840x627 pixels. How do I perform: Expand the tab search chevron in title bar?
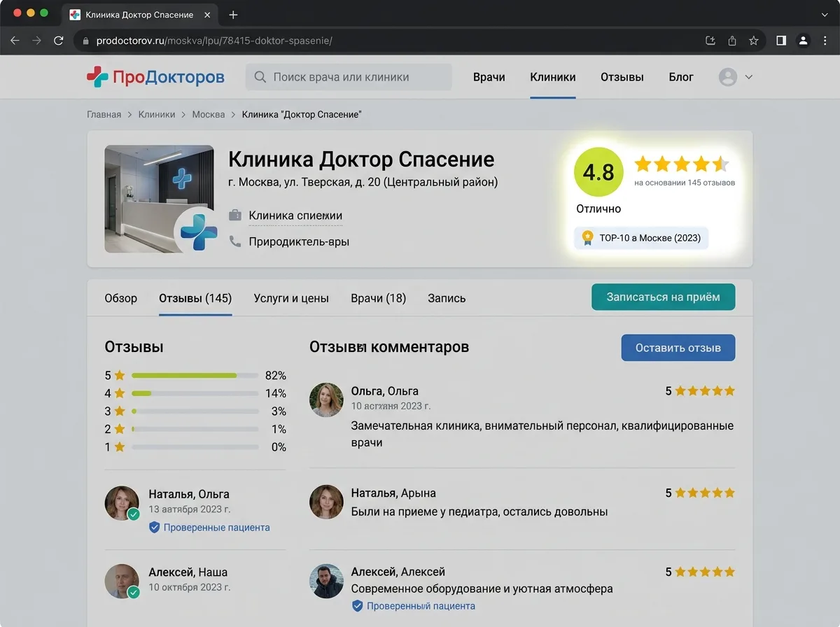(x=824, y=15)
